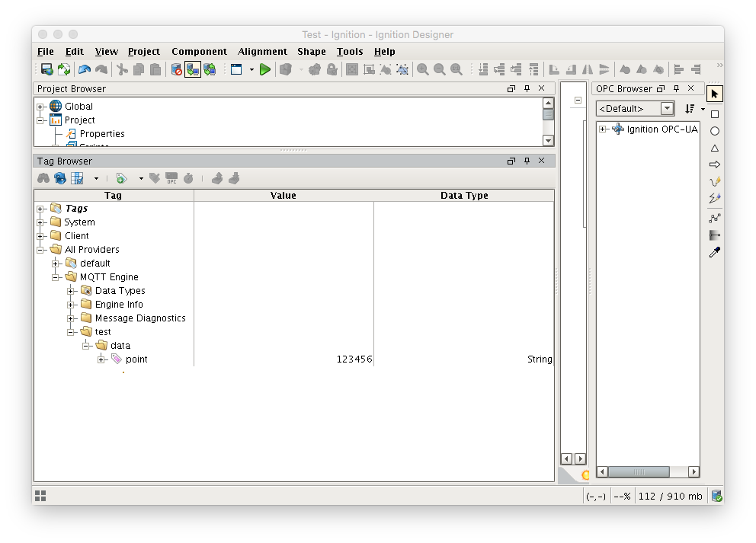Viewport: 756px width, 543px height.
Task: Open the File menu
Action: [45, 52]
